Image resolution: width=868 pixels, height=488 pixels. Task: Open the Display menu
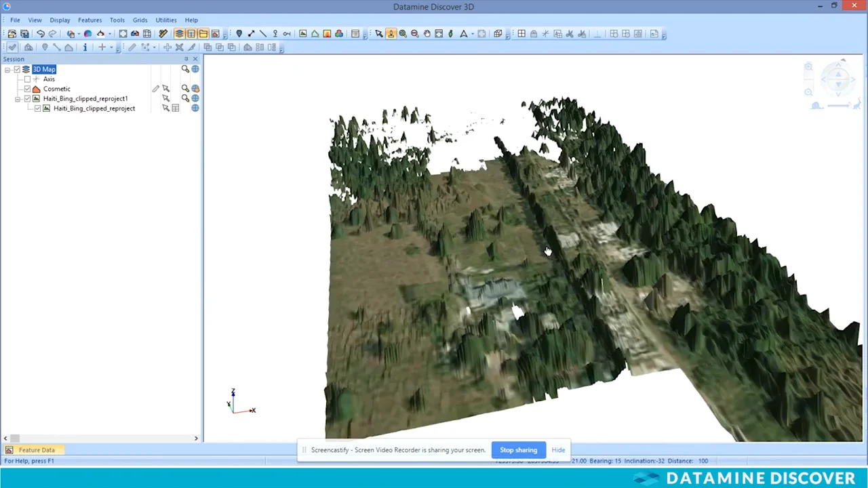(60, 20)
